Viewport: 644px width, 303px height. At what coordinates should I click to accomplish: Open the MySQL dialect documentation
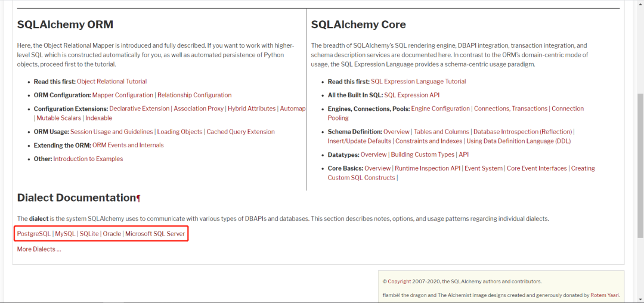66,234
